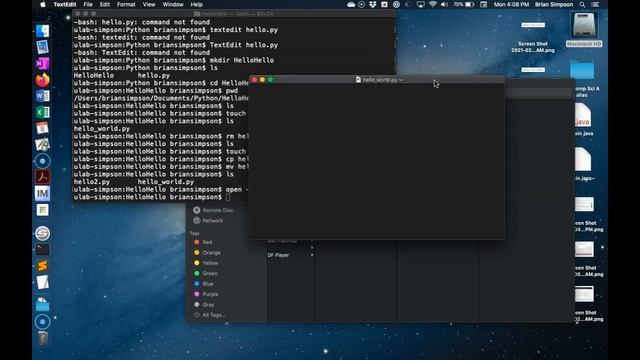
Task: Open the View menu
Action: tap(149, 4)
